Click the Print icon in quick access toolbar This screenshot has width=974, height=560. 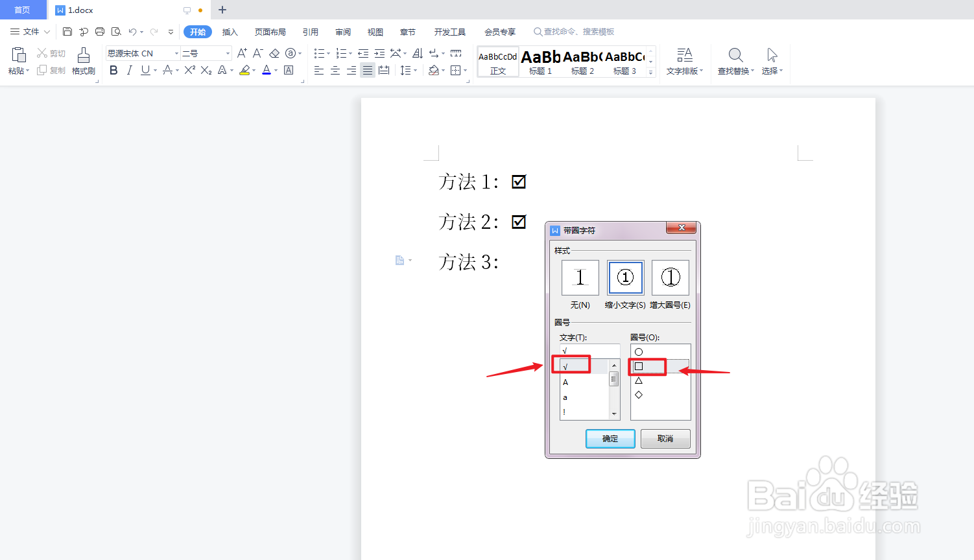click(x=100, y=32)
